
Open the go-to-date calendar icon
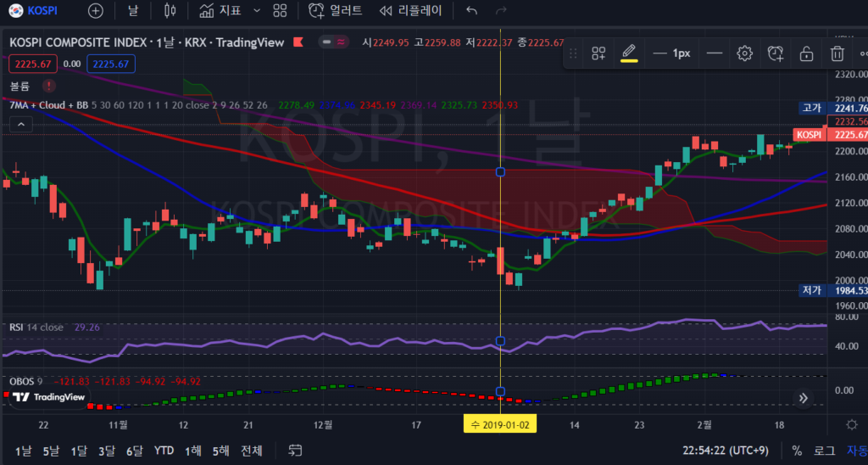click(296, 450)
